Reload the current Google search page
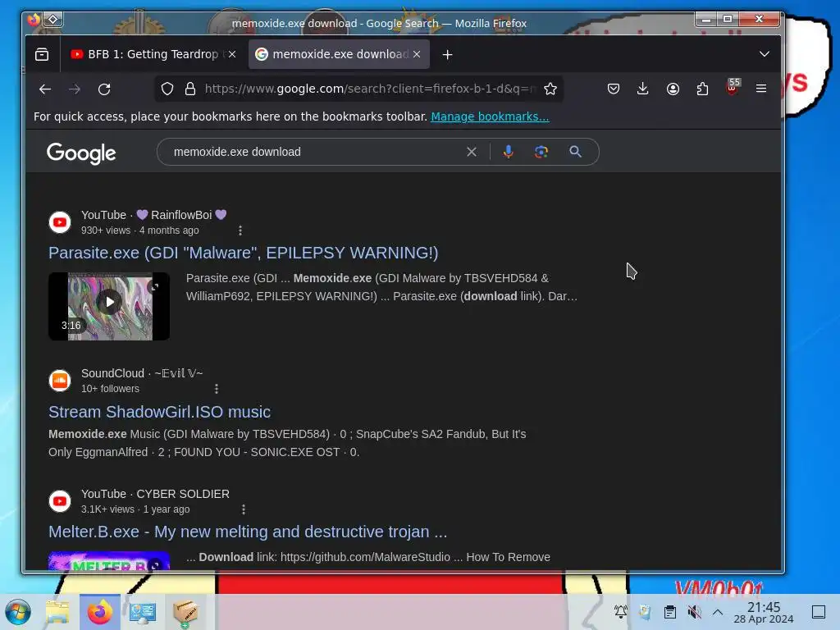Image resolution: width=840 pixels, height=630 pixels. coord(104,89)
